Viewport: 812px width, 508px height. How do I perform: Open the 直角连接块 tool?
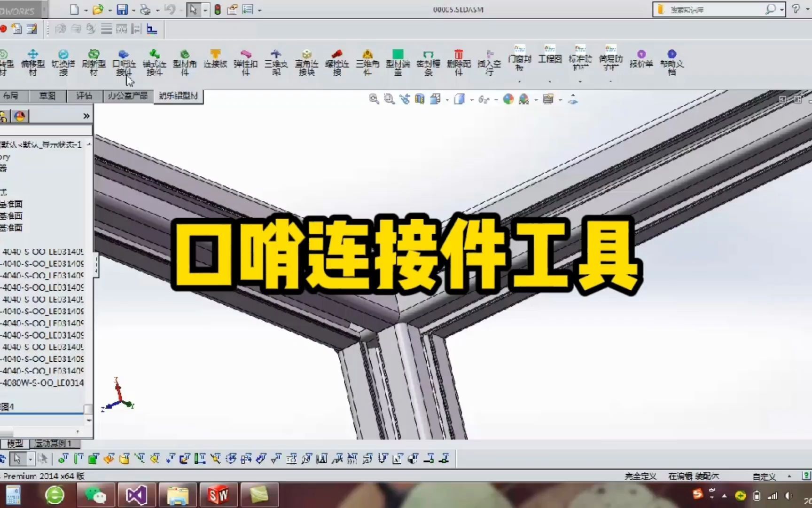[306, 63]
